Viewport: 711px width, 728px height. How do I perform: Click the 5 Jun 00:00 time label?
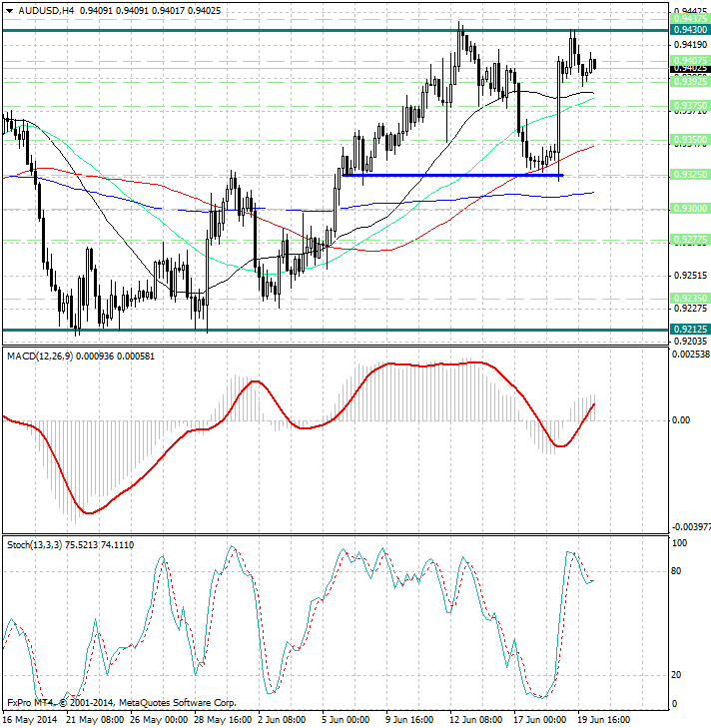pos(346,720)
